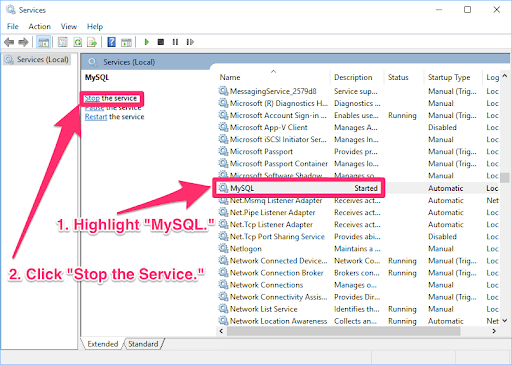
Task: Select Microsoft (R) Diagnostics H... service
Action: coord(358,103)
